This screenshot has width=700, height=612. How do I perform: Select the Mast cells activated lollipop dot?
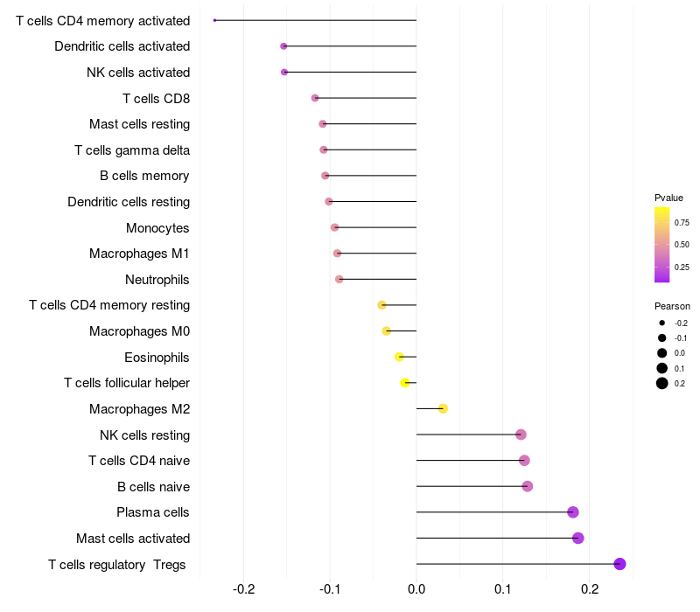click(x=578, y=538)
